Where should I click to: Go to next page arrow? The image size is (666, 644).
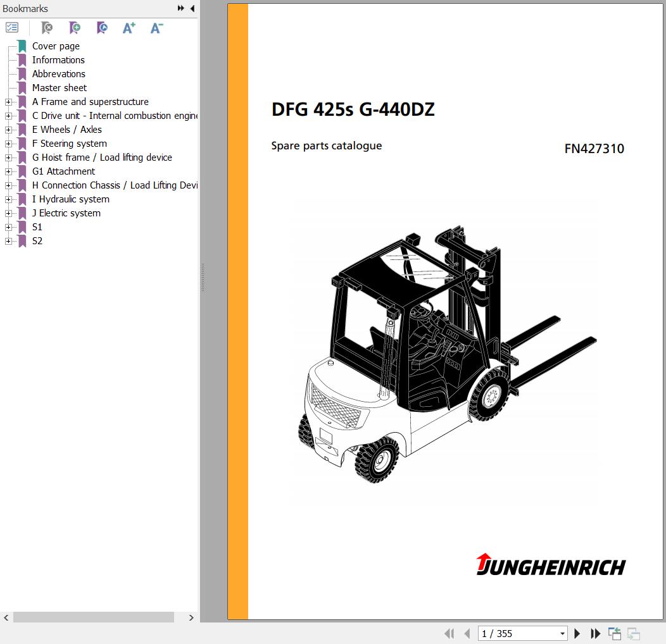(577, 633)
